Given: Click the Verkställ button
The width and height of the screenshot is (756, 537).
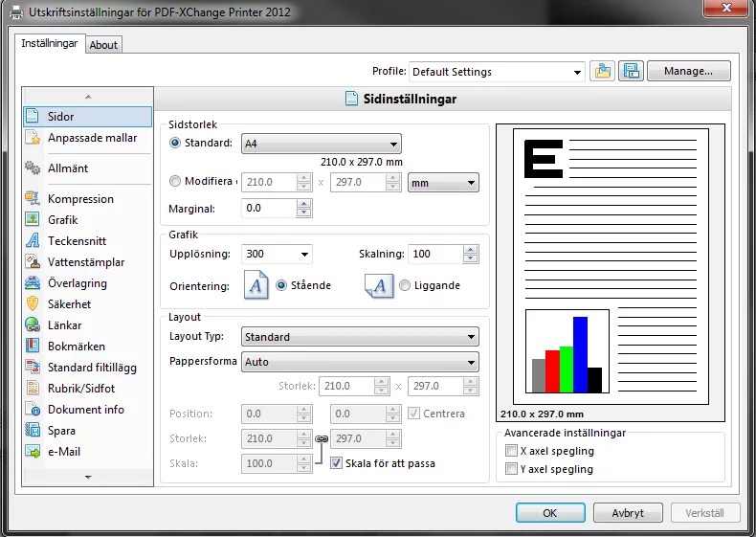Looking at the screenshot, I should point(705,512).
